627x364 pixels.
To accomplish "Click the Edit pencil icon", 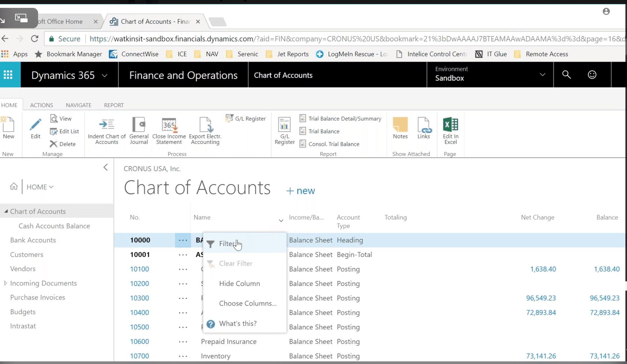I will coord(35,128).
